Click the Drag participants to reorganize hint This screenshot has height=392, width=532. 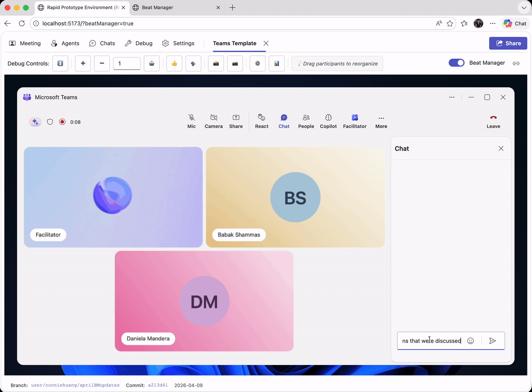click(x=337, y=63)
